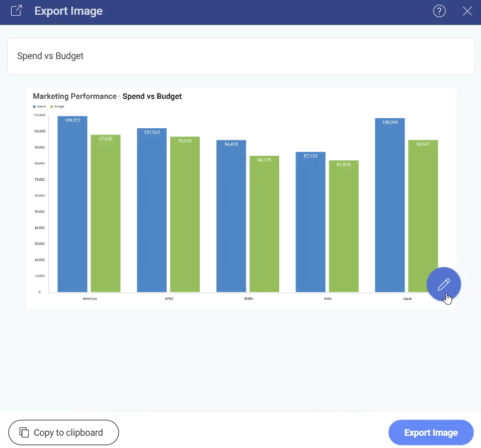Click the blue Spend legend swatch
The height and width of the screenshot is (448, 481).
pyautogui.click(x=34, y=106)
